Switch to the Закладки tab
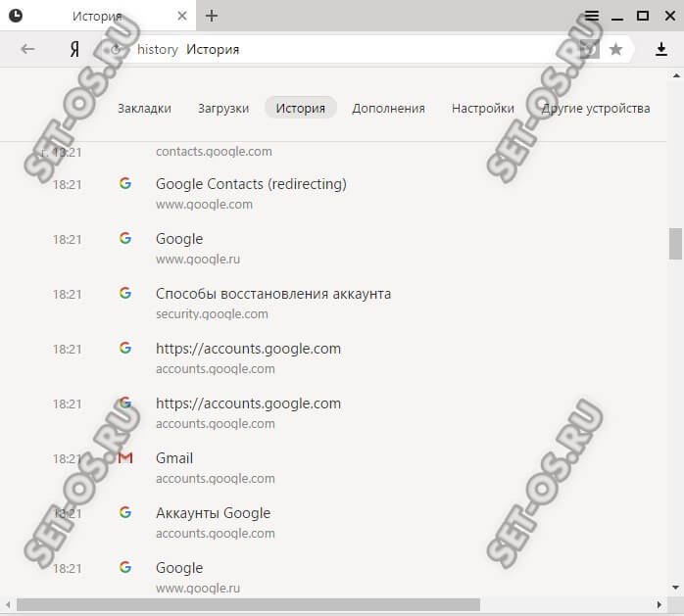This screenshot has height=616, width=684. tap(144, 108)
